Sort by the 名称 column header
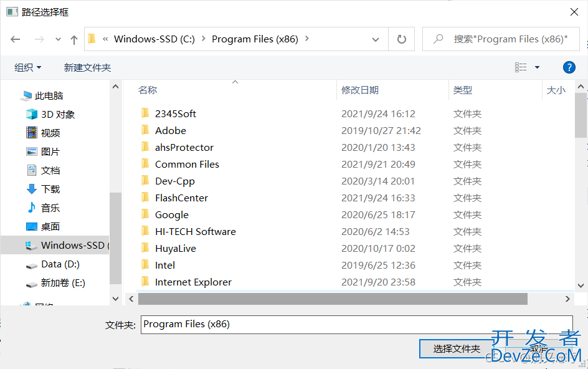 148,90
